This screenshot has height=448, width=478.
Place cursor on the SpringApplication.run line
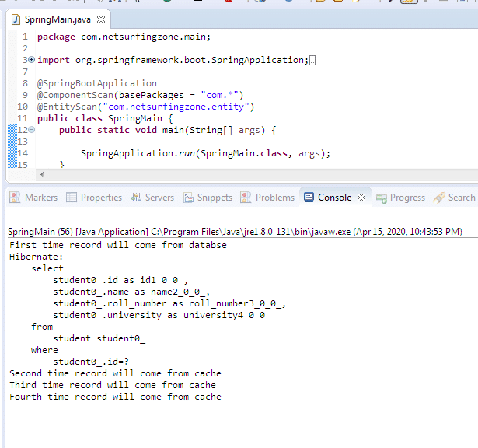(205, 153)
